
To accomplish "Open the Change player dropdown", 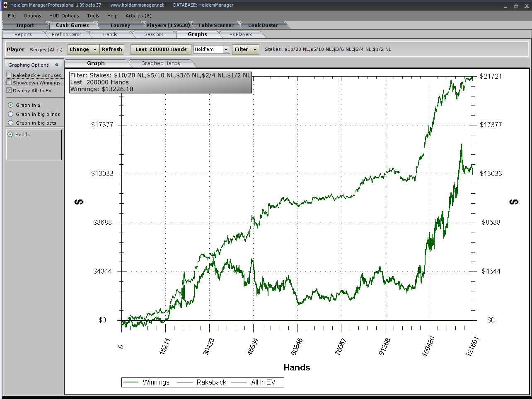I will pos(83,49).
